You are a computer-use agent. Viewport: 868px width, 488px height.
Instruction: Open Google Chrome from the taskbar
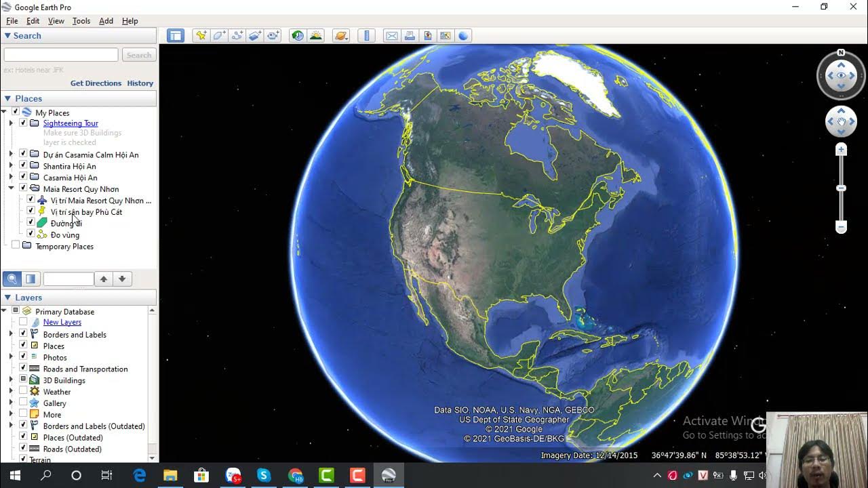pos(295,475)
